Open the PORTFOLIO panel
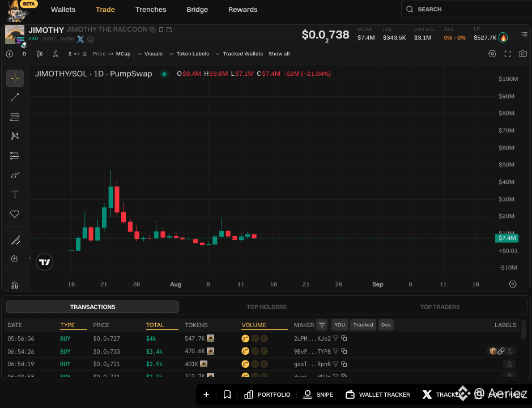This screenshot has width=532, height=408. [x=267, y=395]
